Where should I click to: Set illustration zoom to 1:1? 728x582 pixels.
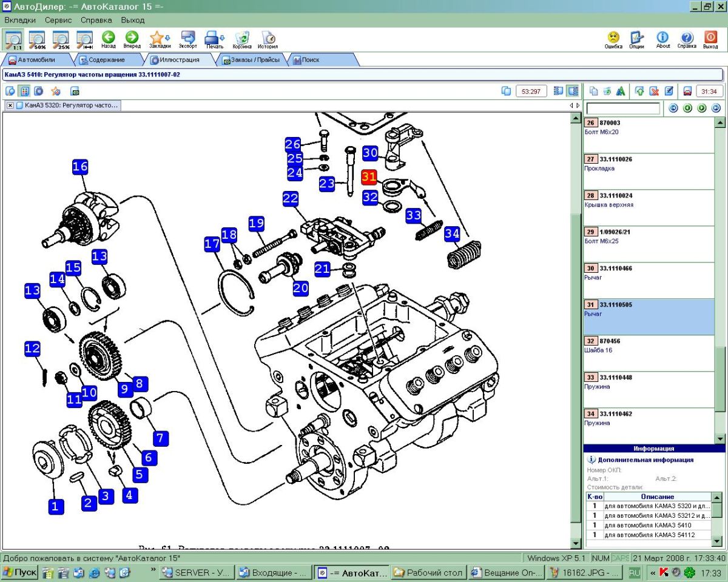13,39
